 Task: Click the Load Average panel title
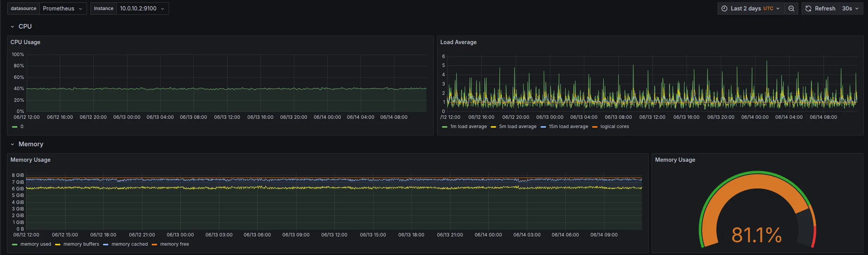(458, 42)
